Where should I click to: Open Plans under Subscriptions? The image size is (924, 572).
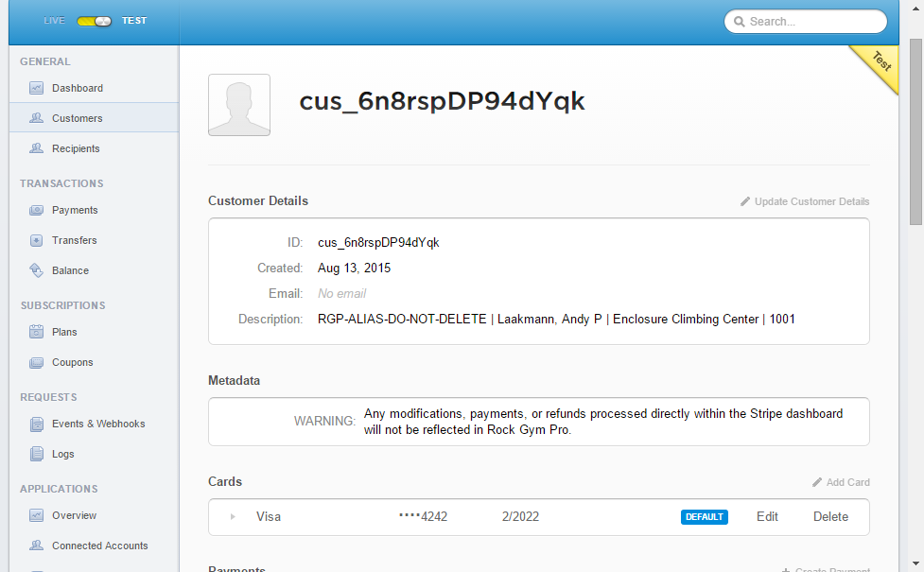[x=64, y=332]
